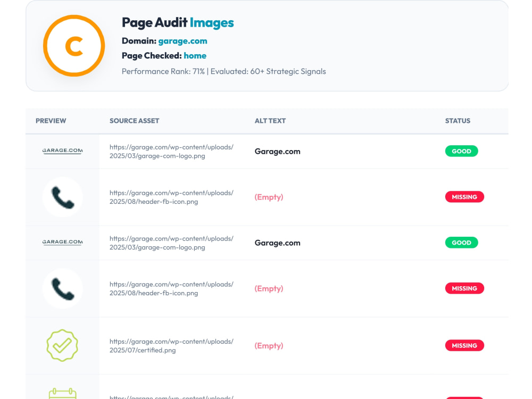Click the orange C grade badge
The image size is (532, 399).
tap(74, 46)
